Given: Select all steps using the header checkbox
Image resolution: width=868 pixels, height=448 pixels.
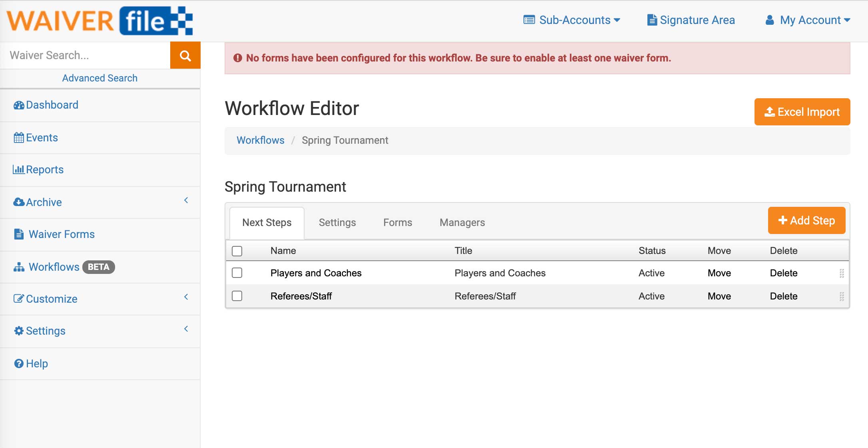Looking at the screenshot, I should click(x=237, y=250).
